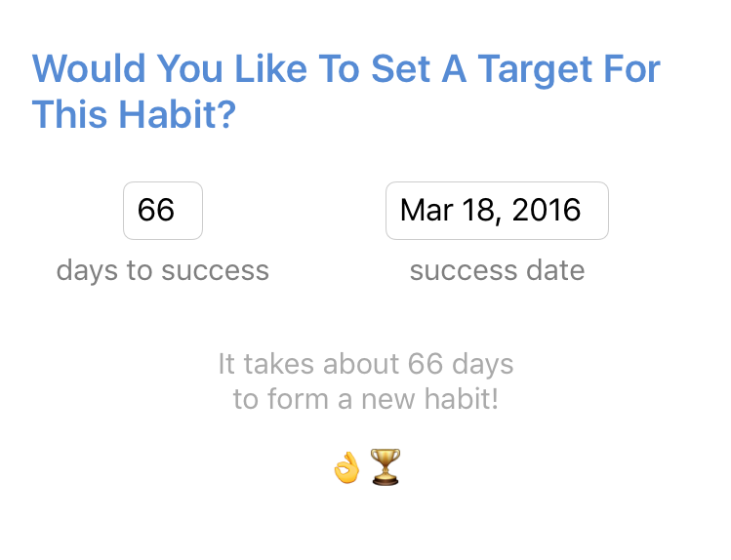Open the success date field
The width and height of the screenshot is (731, 560).
coord(497,211)
